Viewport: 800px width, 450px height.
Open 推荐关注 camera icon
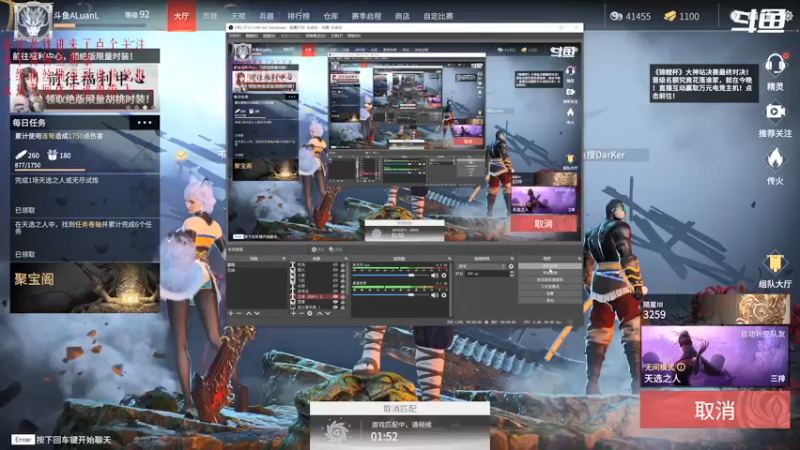tap(775, 111)
